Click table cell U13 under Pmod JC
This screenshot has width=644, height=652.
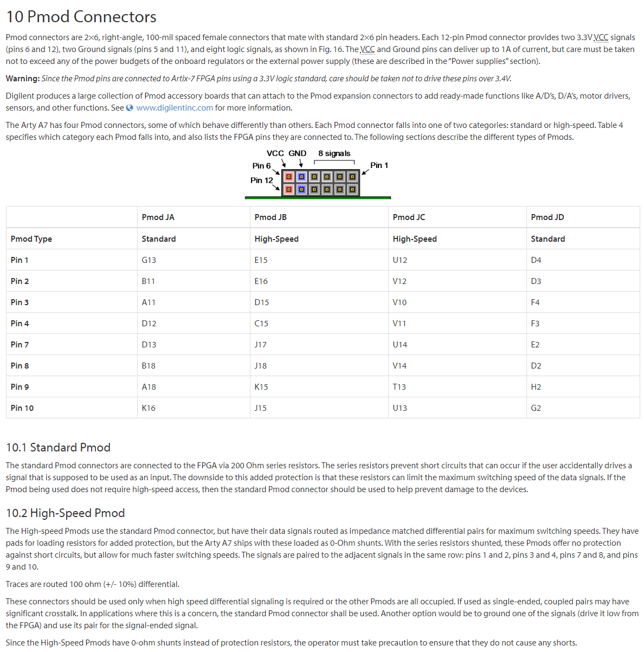tap(400, 408)
